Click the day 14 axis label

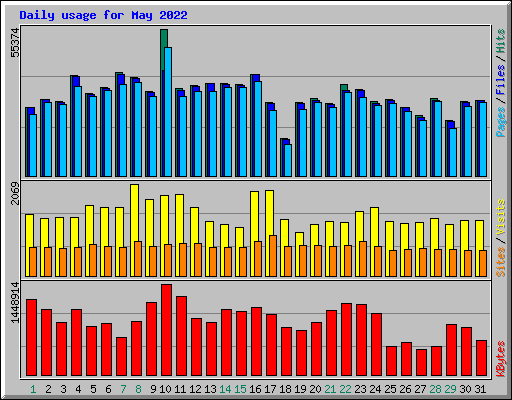coord(225,389)
